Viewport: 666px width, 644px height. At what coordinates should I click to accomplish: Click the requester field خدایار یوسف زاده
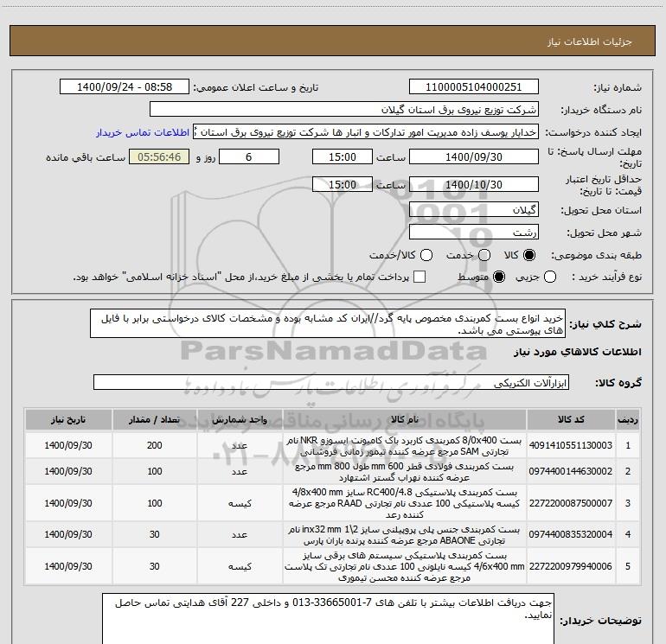[x=366, y=132]
